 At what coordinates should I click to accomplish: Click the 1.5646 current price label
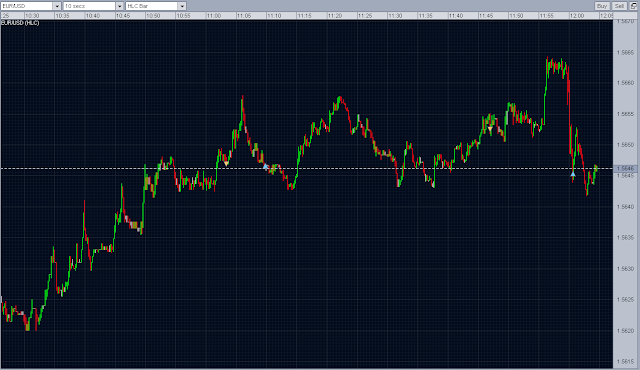(625, 168)
